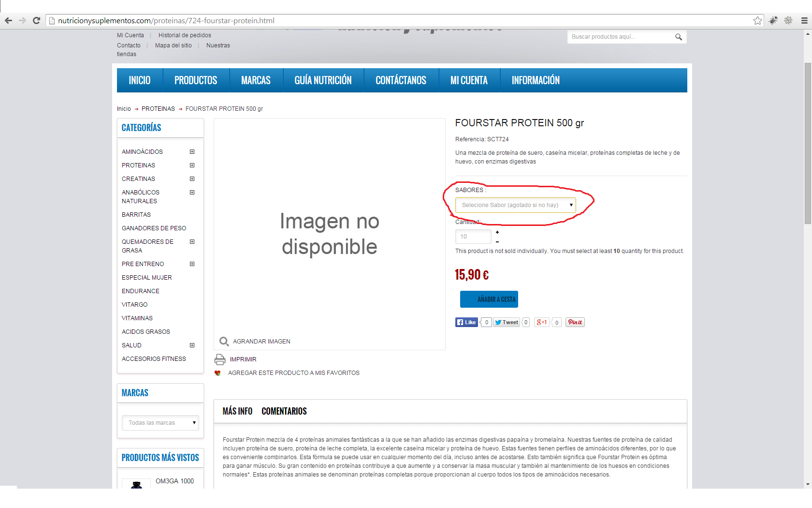Open Todas las marcas dropdown

[160, 423]
